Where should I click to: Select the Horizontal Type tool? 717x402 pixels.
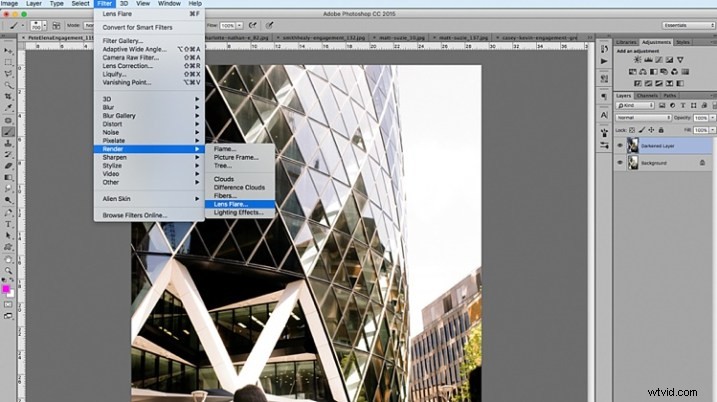click(x=8, y=224)
